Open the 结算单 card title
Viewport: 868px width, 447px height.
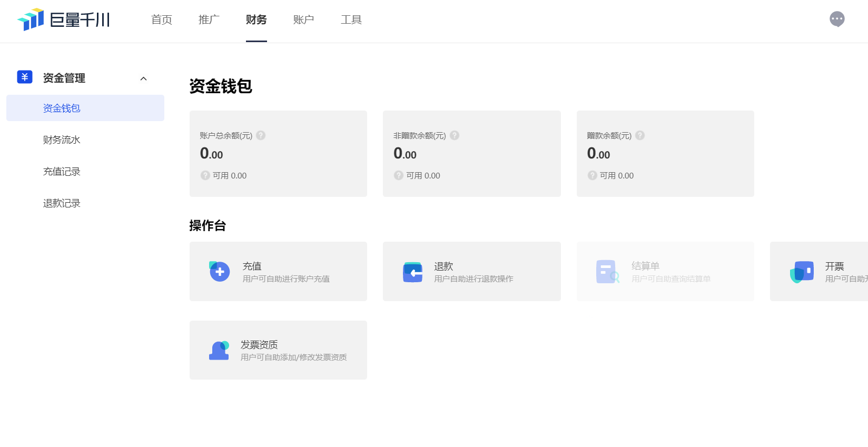646,266
